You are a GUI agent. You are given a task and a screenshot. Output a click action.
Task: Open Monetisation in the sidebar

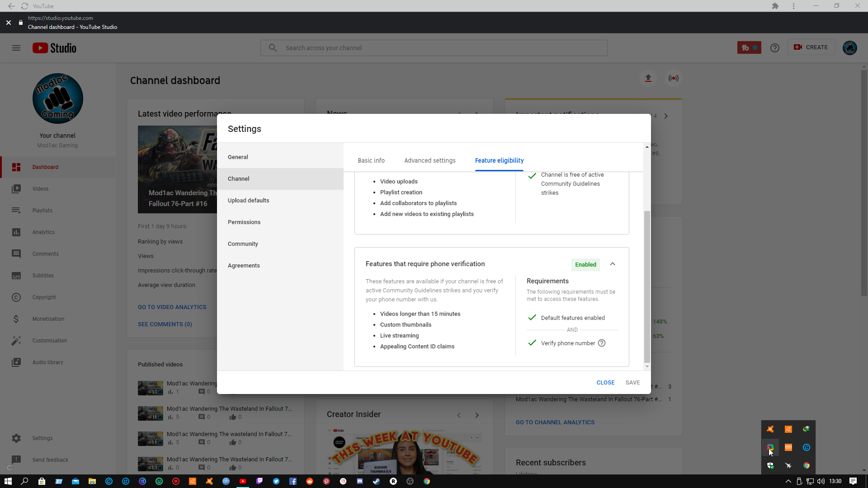[58, 319]
